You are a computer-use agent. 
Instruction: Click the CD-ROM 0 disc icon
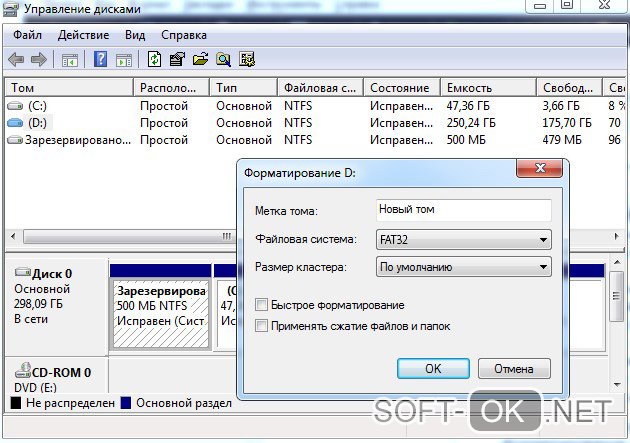coord(23,371)
